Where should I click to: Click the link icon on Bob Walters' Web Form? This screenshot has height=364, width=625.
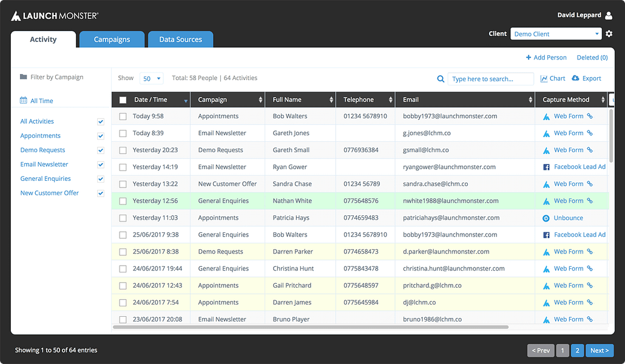pyautogui.click(x=590, y=116)
